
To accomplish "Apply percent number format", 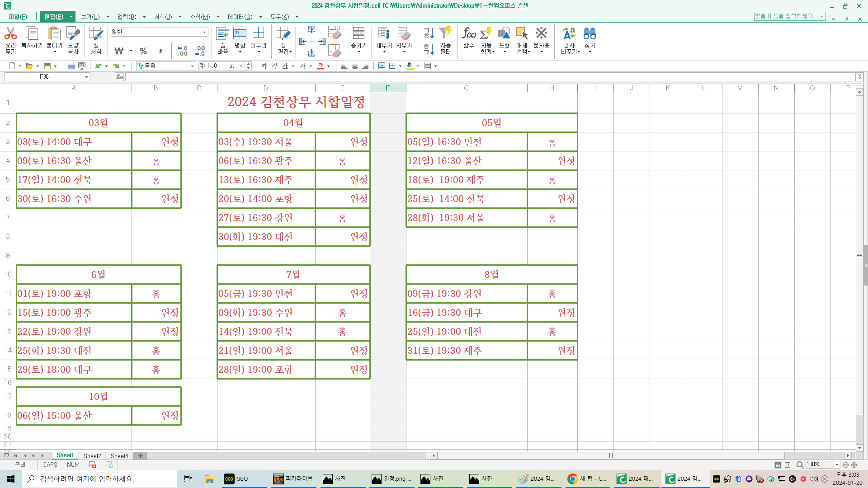I will coord(143,51).
